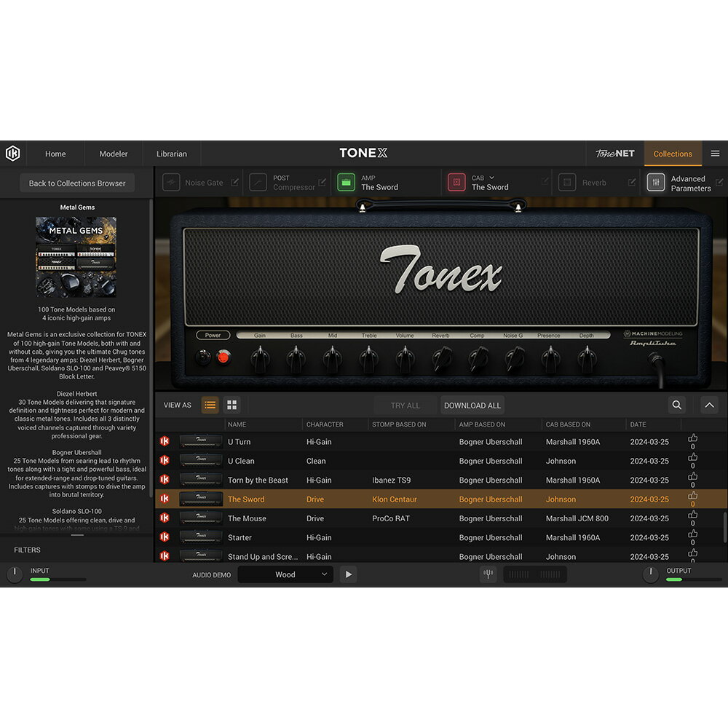This screenshot has width=728, height=728.
Task: Sort by AMP BASED ON column
Action: (x=482, y=424)
